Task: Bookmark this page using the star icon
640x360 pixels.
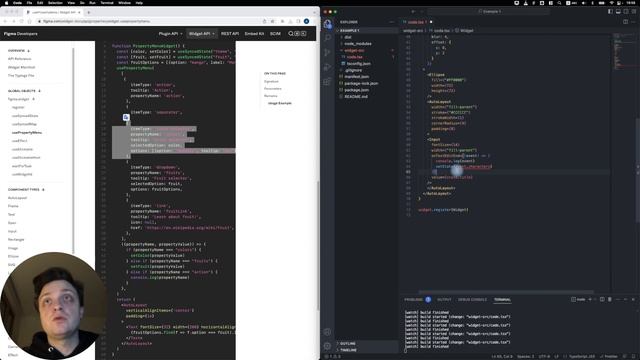Action: click(273, 21)
